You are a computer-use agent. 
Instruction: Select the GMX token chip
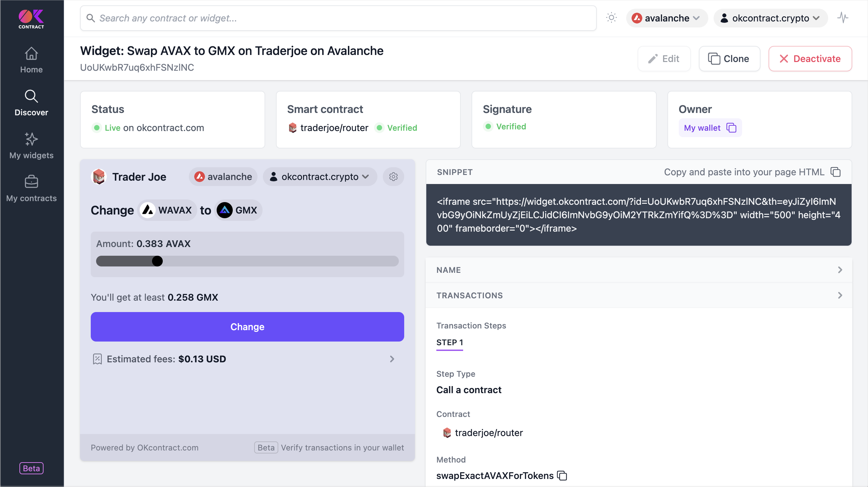point(238,210)
